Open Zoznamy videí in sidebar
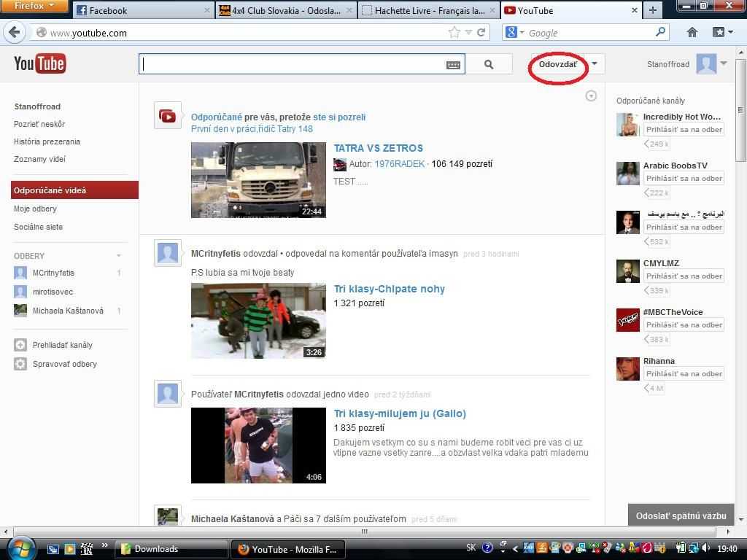 (x=39, y=159)
